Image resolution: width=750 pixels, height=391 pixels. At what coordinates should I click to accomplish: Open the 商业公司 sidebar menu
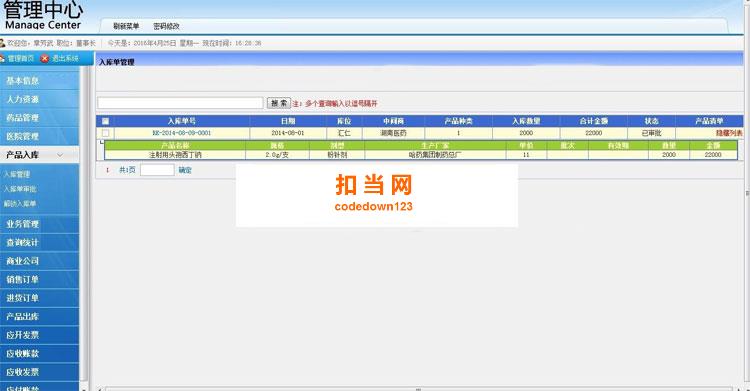tap(39, 261)
